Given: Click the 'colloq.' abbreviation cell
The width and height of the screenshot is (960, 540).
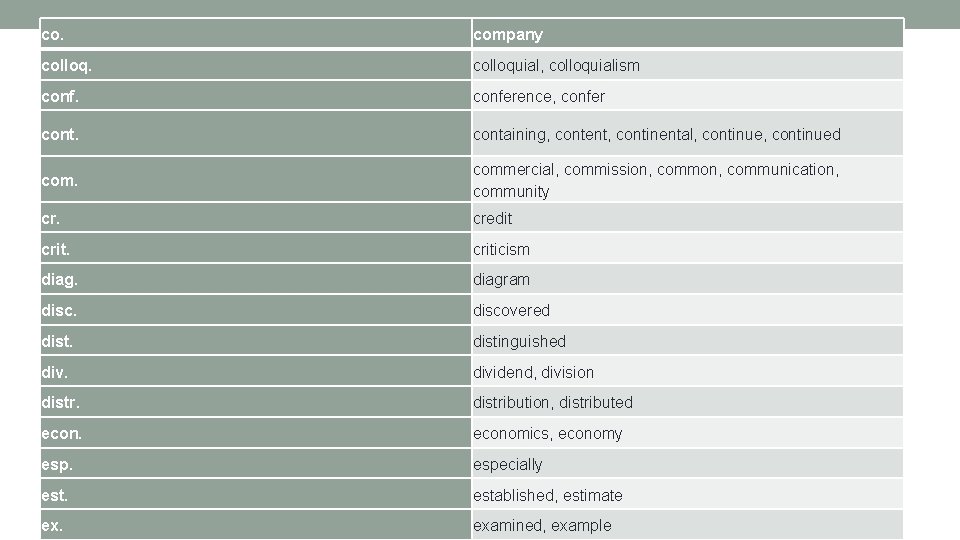Looking at the screenshot, I should point(255,65).
